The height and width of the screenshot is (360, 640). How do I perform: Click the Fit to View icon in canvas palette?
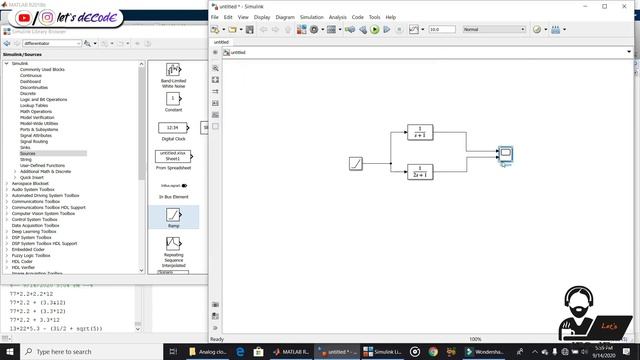216,80
